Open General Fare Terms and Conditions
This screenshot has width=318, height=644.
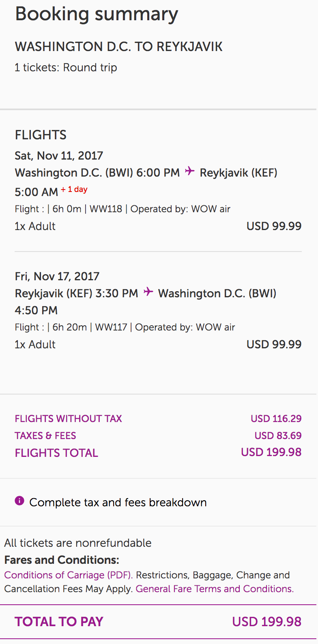pyautogui.click(x=215, y=589)
